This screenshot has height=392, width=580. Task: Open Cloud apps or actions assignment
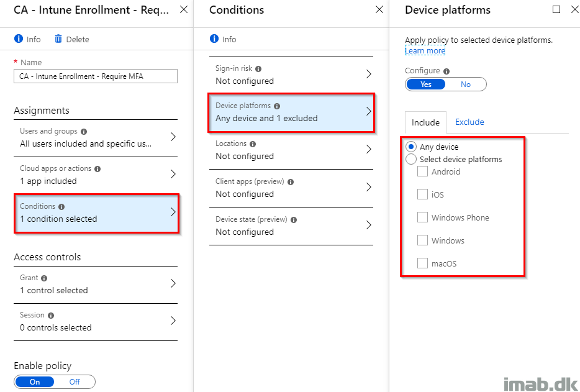coord(96,175)
